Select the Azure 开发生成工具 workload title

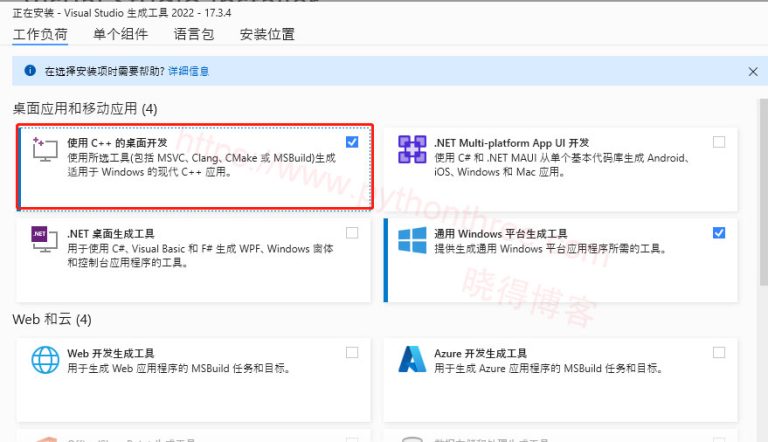(480, 353)
